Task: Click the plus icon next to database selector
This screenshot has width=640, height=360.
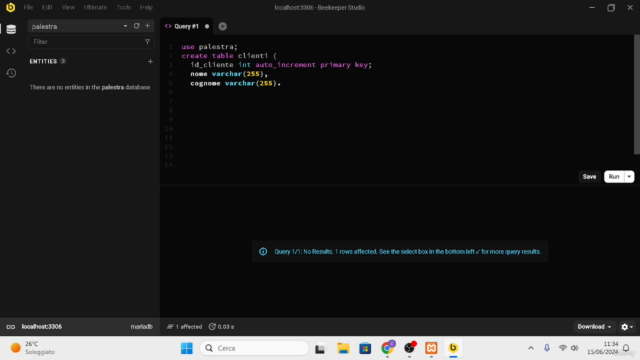Action: tap(147, 26)
